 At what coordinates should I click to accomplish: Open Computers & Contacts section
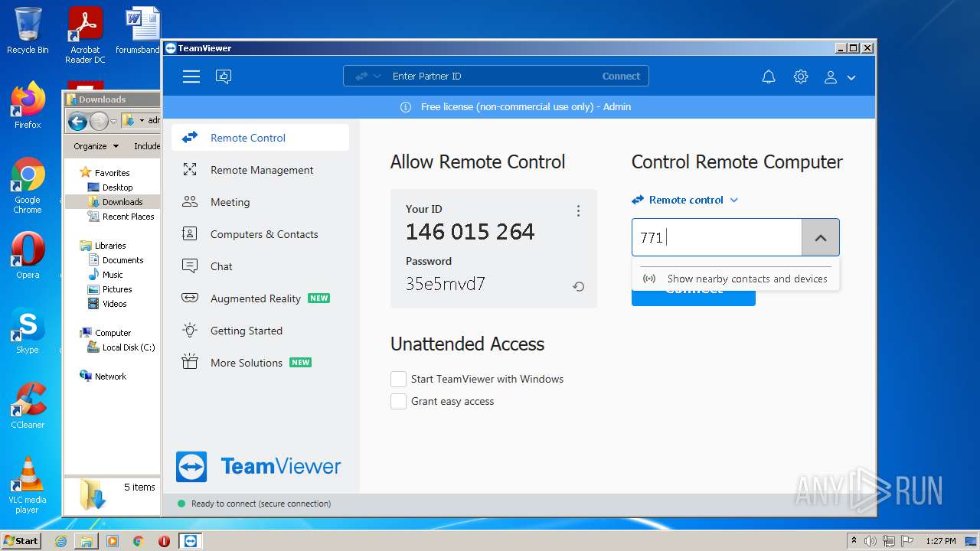[x=260, y=234]
